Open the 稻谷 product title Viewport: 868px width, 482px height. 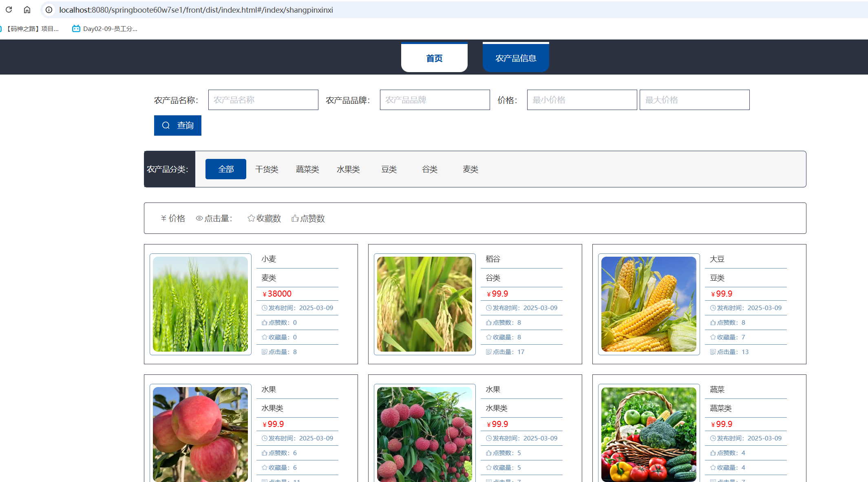pos(493,259)
